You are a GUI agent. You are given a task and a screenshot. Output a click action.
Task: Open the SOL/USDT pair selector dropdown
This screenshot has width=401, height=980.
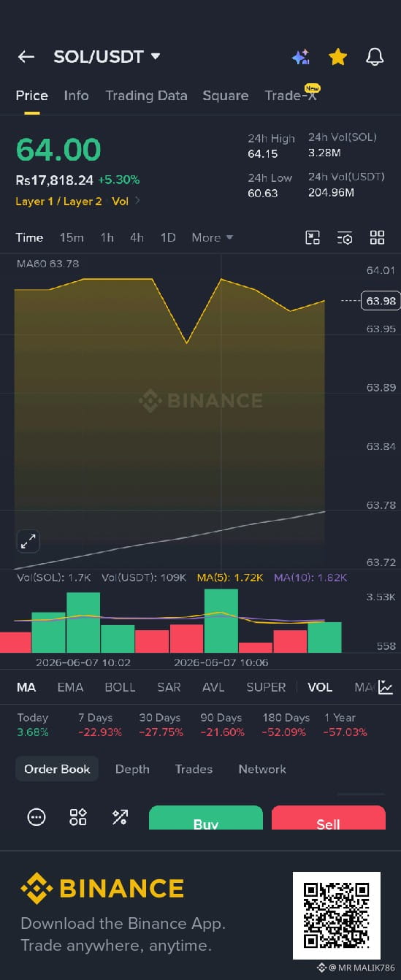point(107,57)
